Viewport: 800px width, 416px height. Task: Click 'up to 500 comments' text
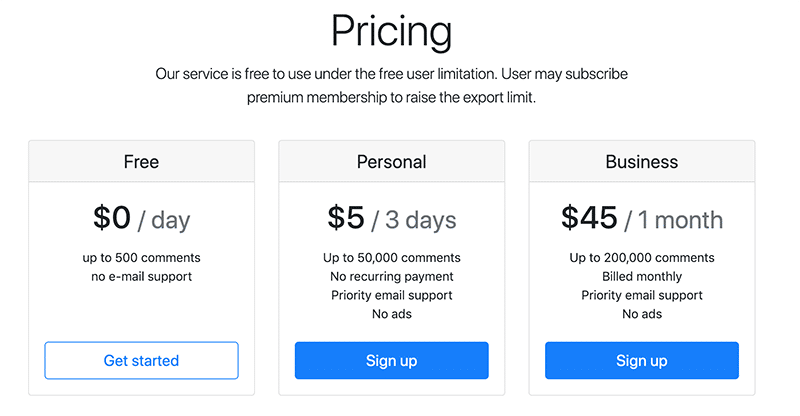(141, 257)
